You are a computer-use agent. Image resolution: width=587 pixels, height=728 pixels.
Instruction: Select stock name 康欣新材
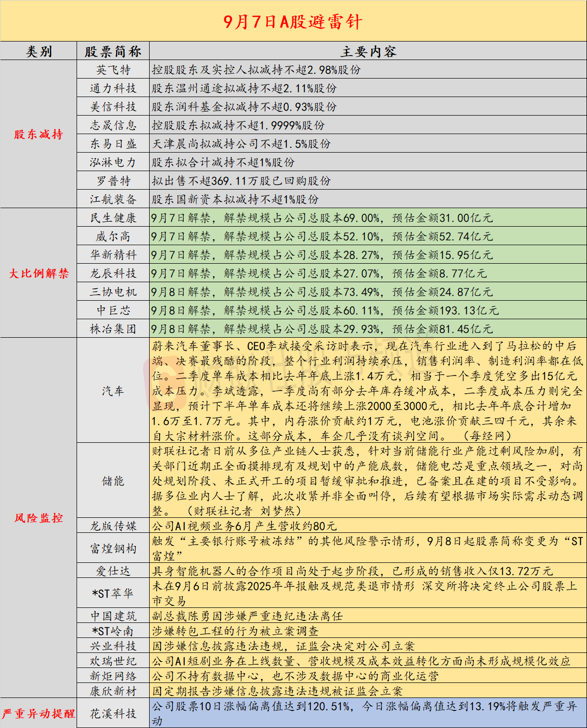click(113, 691)
